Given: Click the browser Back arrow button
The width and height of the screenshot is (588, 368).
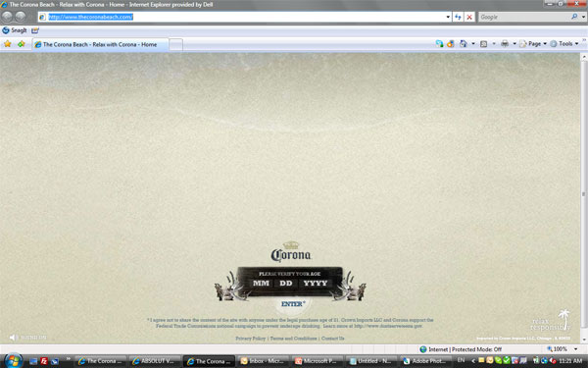Looking at the screenshot, I should 7,17.
